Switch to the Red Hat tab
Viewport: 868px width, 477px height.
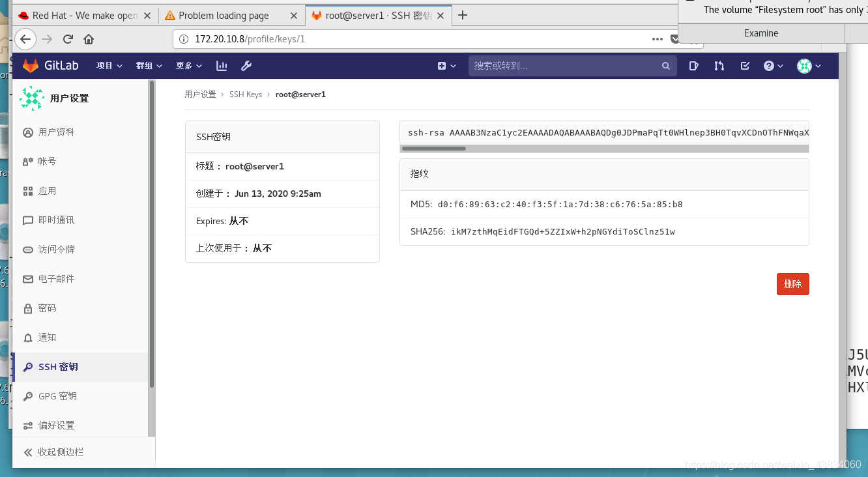click(x=85, y=15)
